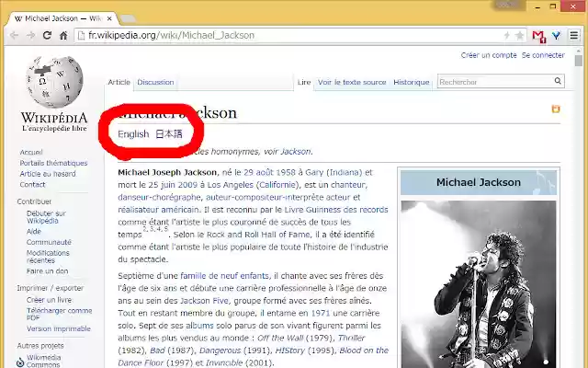Click the browser back arrow

click(14, 36)
